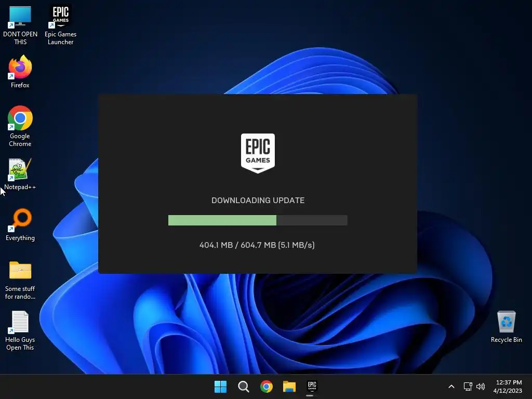Click the green download progress bar
Image resolution: width=532 pixels, height=399 pixels.
click(258, 220)
